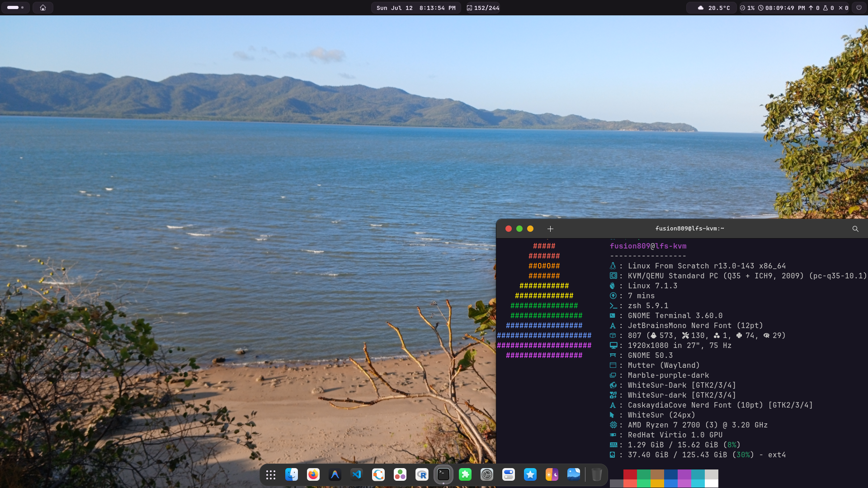The image size is (868, 488).
Task: Open the gray System Settings dock icon
Action: (487, 474)
